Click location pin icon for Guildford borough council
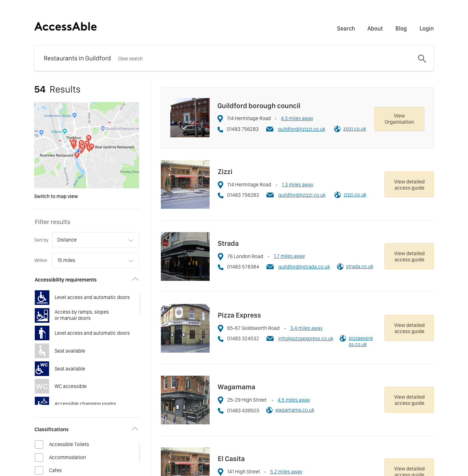 click(x=220, y=119)
